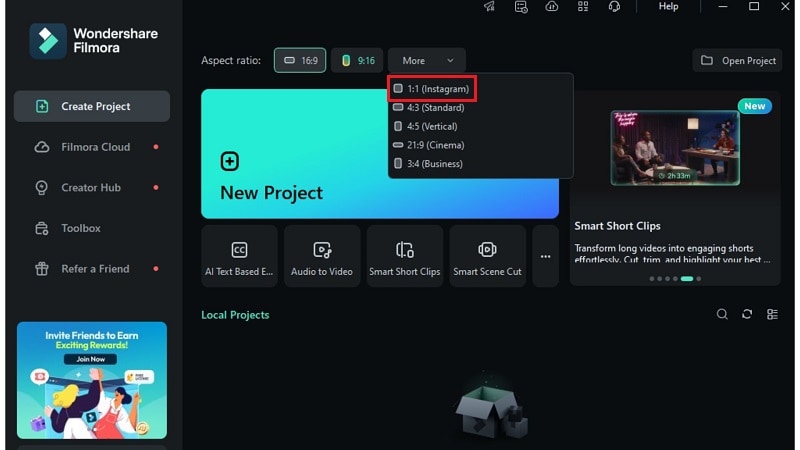Go to Create Project in sidebar
The image size is (800, 450).
tap(92, 106)
